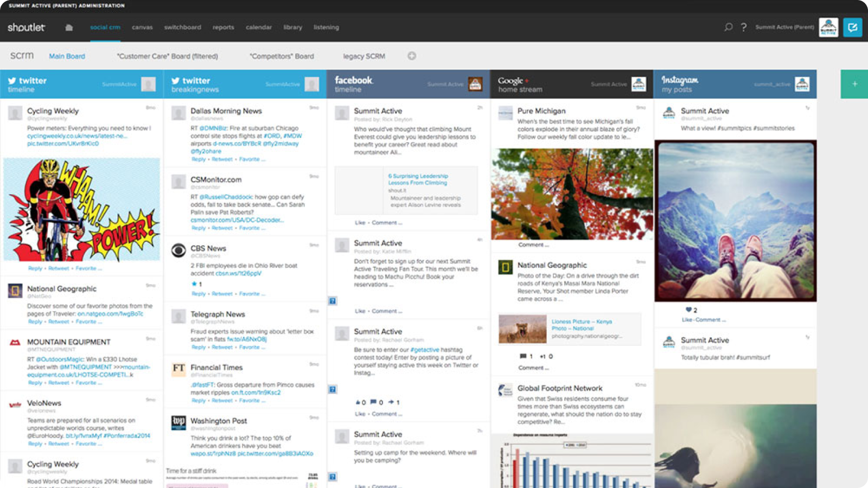Viewport: 868px width, 488px height.
Task: Switch to legacy SCRM tab
Action: click(x=364, y=56)
